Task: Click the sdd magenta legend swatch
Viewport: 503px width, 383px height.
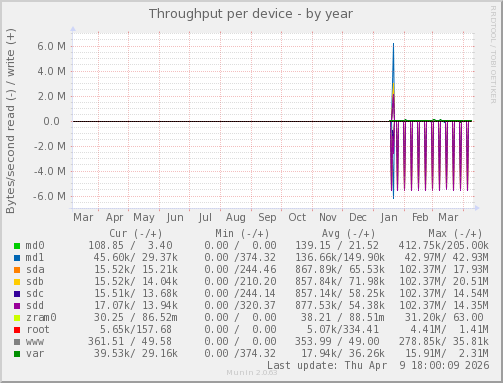Action: pos(17,306)
